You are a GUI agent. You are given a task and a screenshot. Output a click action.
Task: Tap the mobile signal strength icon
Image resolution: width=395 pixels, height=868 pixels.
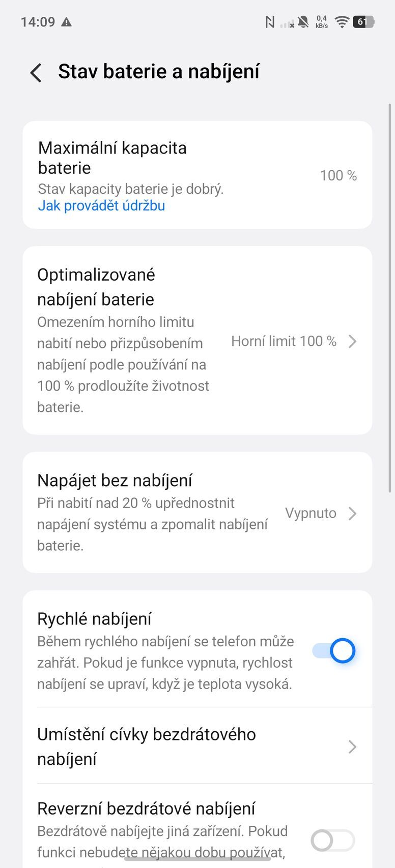[288, 23]
